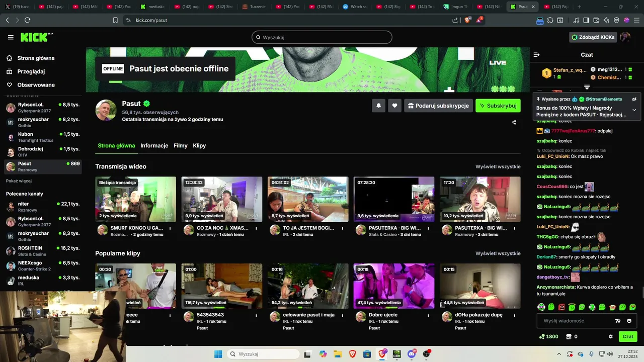Open RybsonLoL channel in followed list

click(x=43, y=107)
